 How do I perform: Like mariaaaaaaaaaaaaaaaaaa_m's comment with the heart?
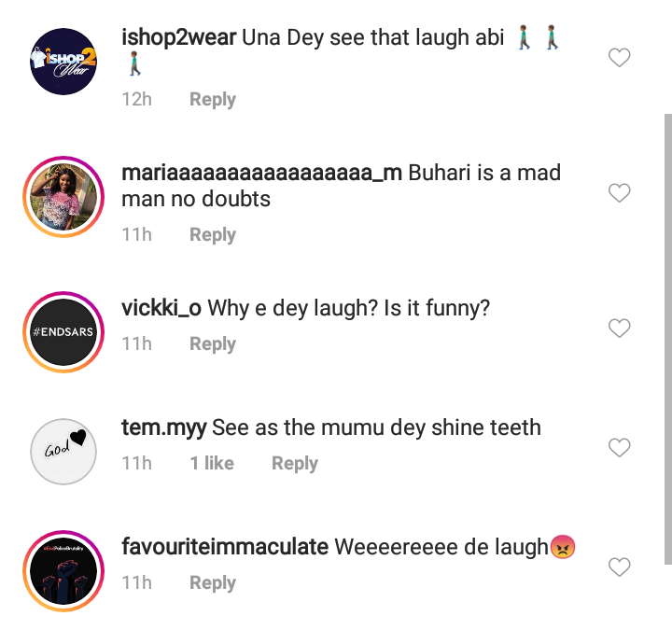coord(619,193)
